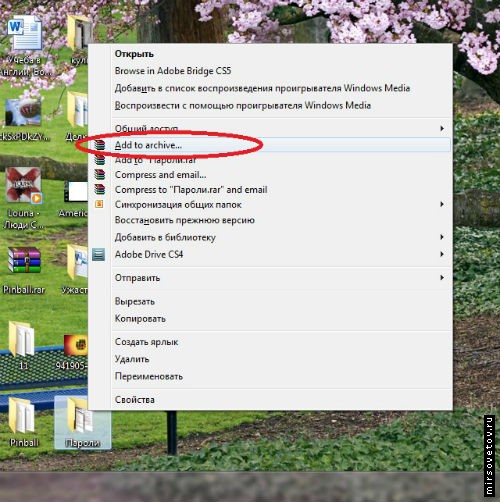Click sync icon beside Синхронизация общих папок
Image resolution: width=500 pixels, height=502 pixels.
pos(99,204)
